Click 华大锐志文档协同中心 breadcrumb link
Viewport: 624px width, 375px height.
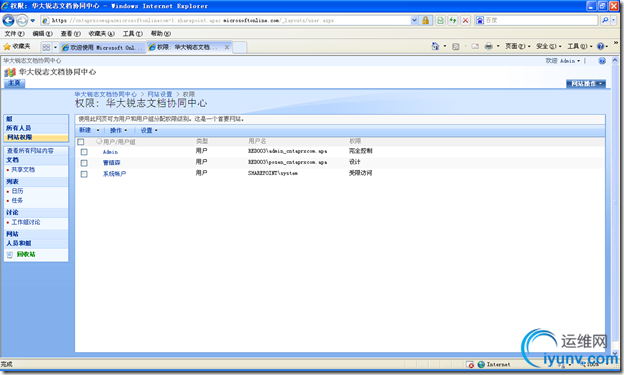[x=105, y=94]
